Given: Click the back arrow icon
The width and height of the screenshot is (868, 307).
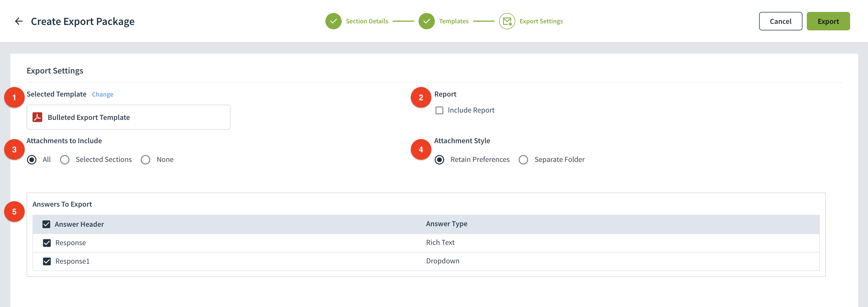Looking at the screenshot, I should [x=18, y=21].
